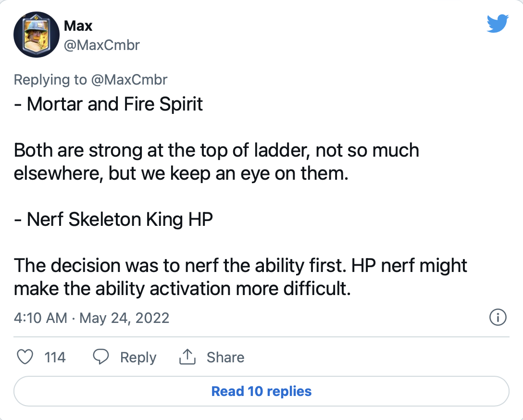
Task: Click the Reply text label
Action: (138, 358)
